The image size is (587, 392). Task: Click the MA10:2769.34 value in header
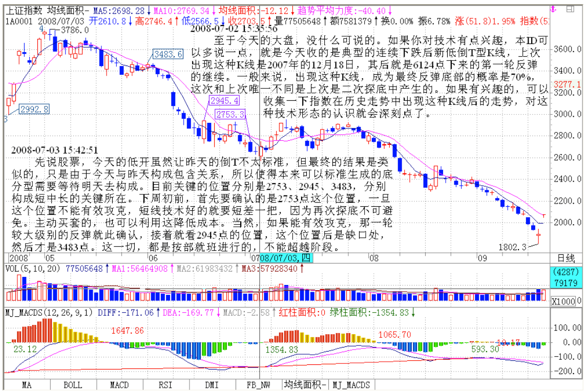(x=181, y=11)
